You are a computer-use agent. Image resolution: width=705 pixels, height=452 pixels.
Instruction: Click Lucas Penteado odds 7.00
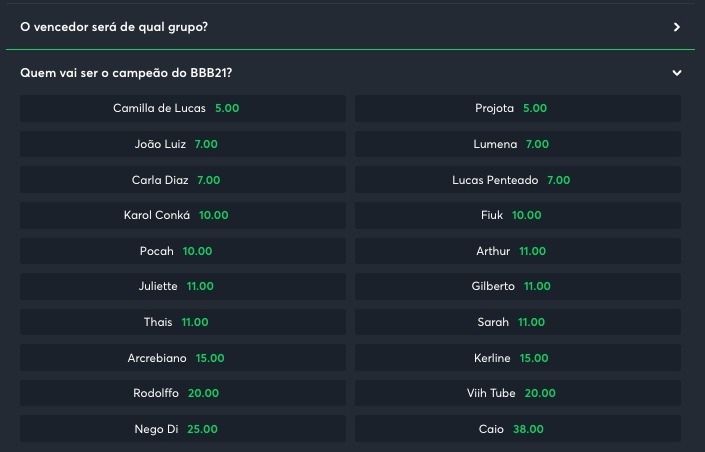pyautogui.click(x=518, y=180)
